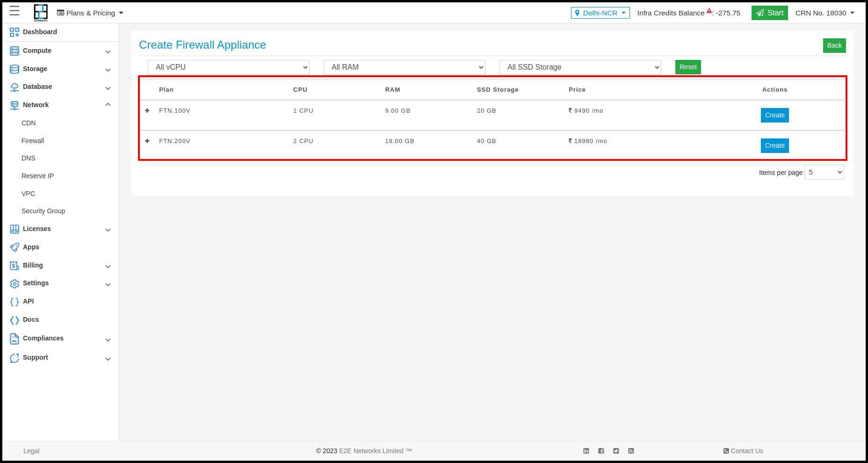Click the Infra Credits Balance text

coord(671,13)
